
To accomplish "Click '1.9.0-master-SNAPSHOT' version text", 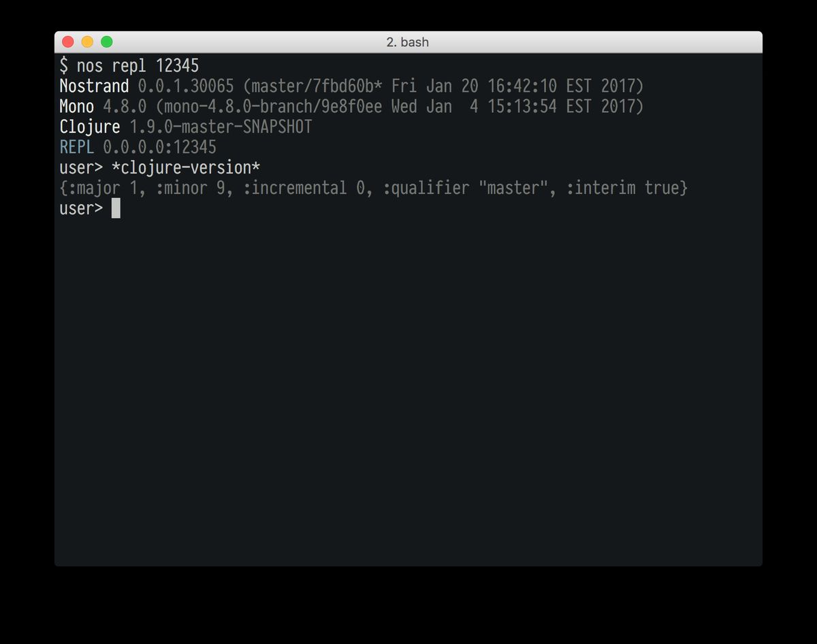I will tap(221, 127).
